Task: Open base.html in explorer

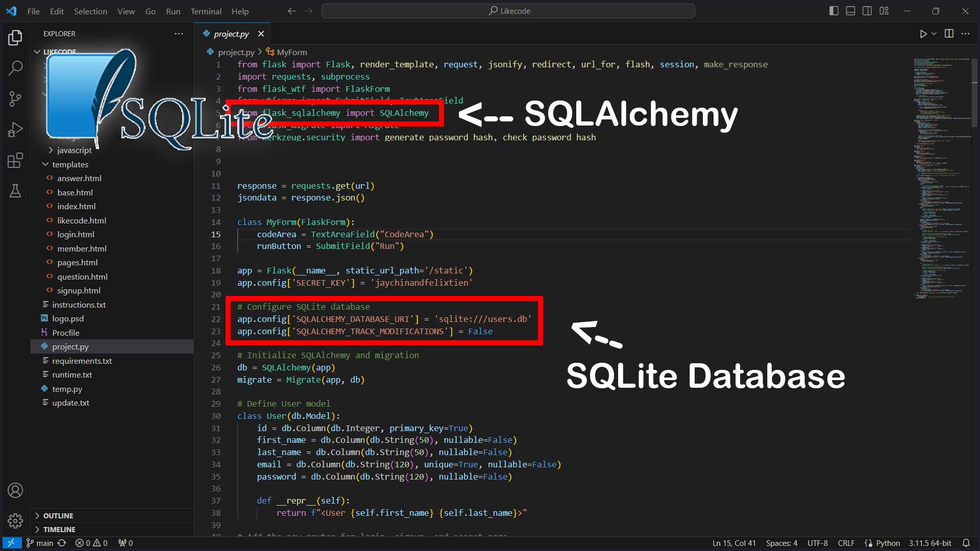Action: [75, 192]
